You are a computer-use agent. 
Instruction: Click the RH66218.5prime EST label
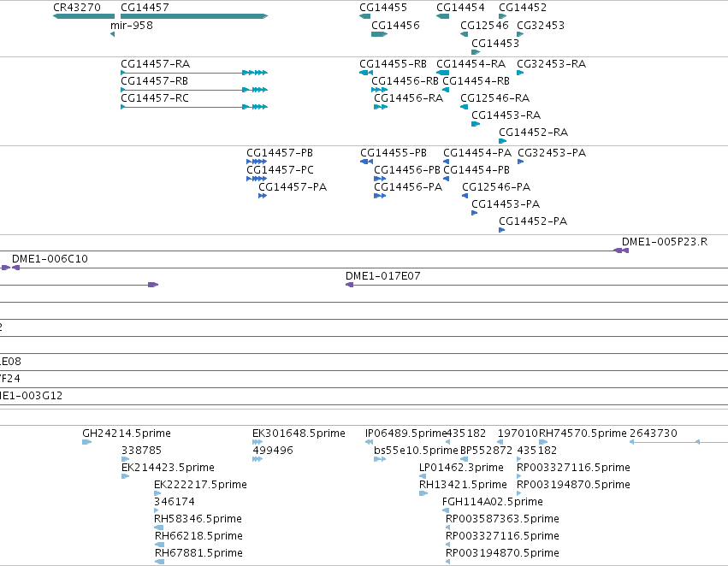[198, 537]
